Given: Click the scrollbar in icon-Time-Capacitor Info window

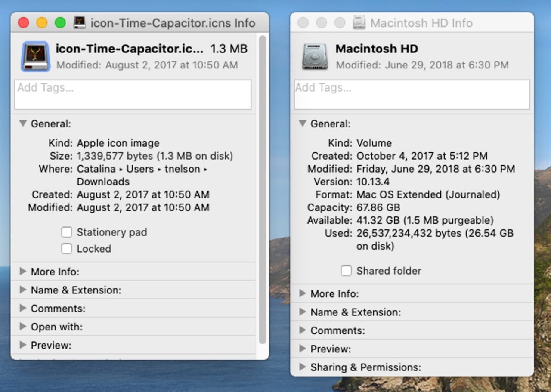Looking at the screenshot, I should [262, 189].
